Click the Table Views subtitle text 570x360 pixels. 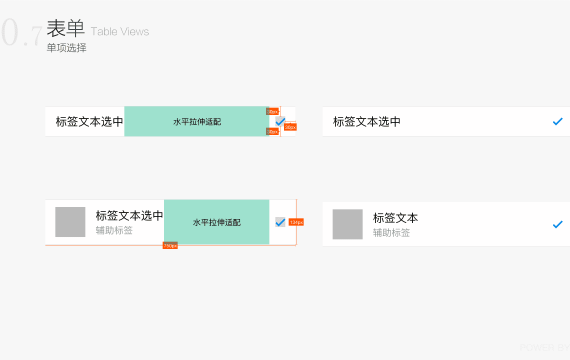[x=120, y=32]
